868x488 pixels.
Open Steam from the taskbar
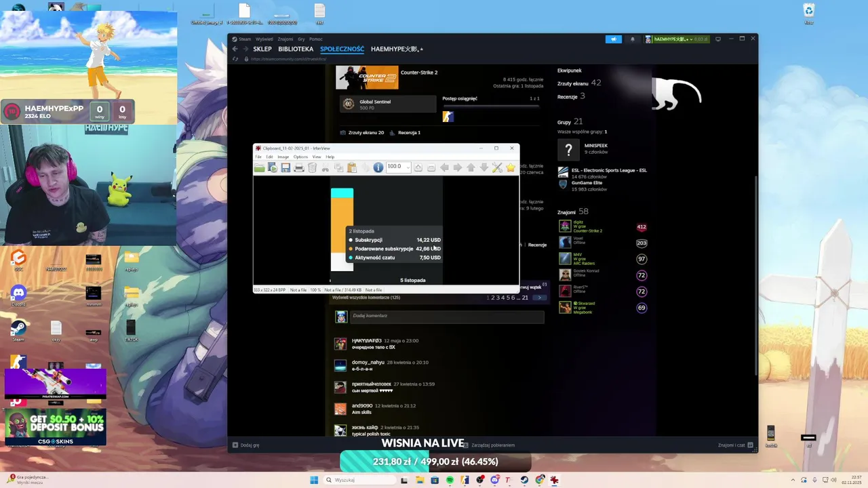[x=524, y=480]
